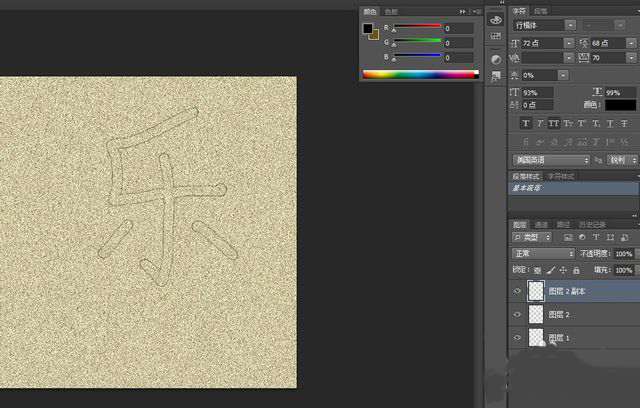Apply Faux Bold in the Character panel
Screen dimensions: 640x408
pyautogui.click(x=526, y=124)
